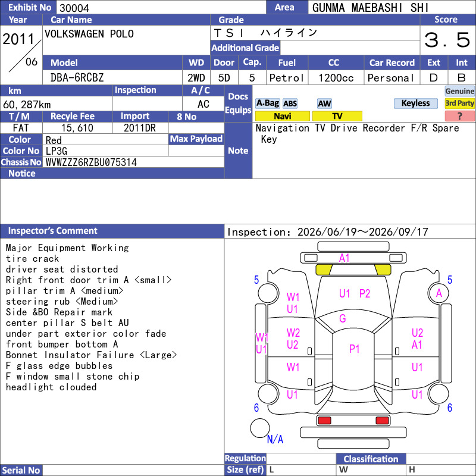
Task: Click model code DBA-6RCBZ
Action: (77, 78)
